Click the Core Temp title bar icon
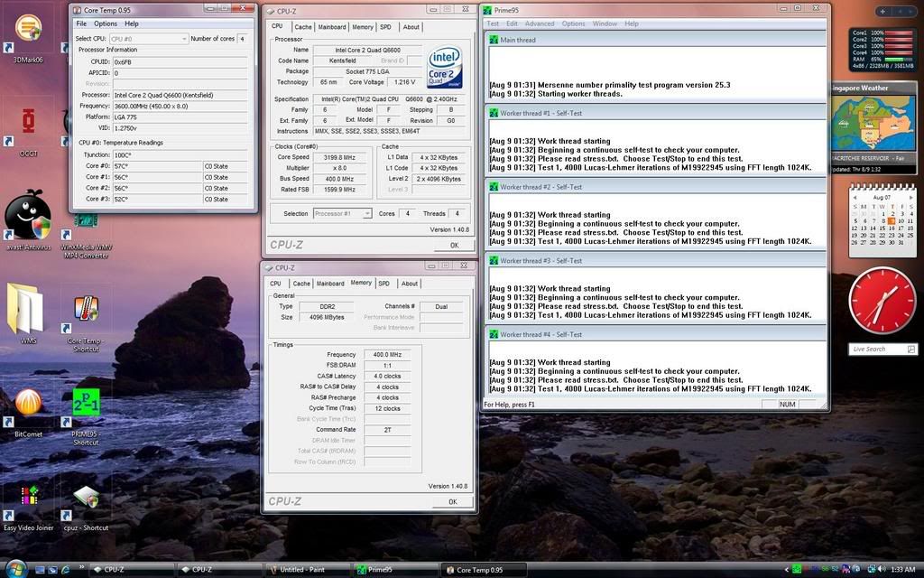 (x=77, y=10)
